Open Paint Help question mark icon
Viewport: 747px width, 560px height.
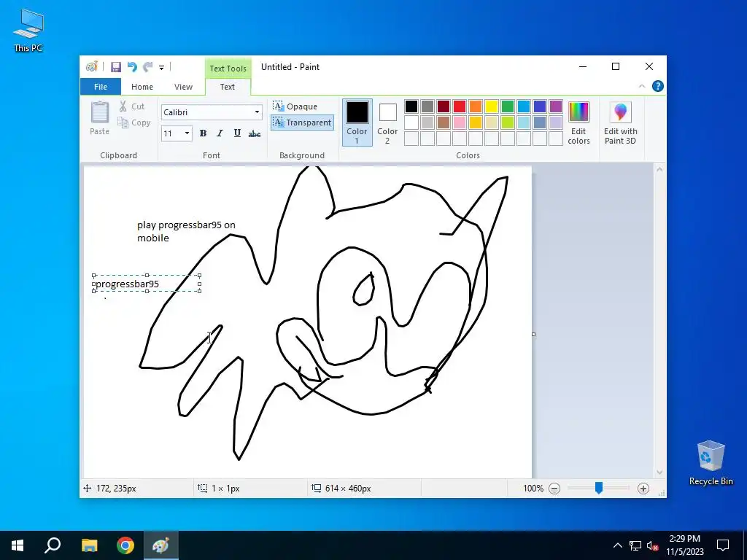pyautogui.click(x=657, y=86)
